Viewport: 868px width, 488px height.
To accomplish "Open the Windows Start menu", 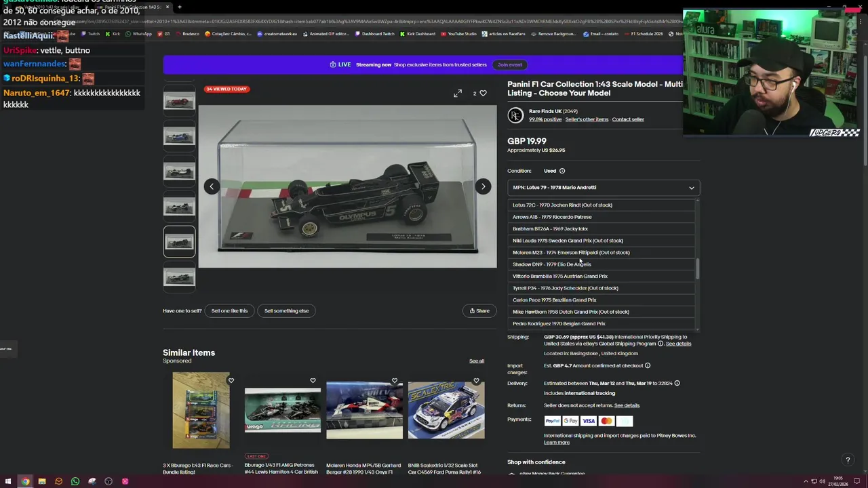I will (x=8, y=481).
